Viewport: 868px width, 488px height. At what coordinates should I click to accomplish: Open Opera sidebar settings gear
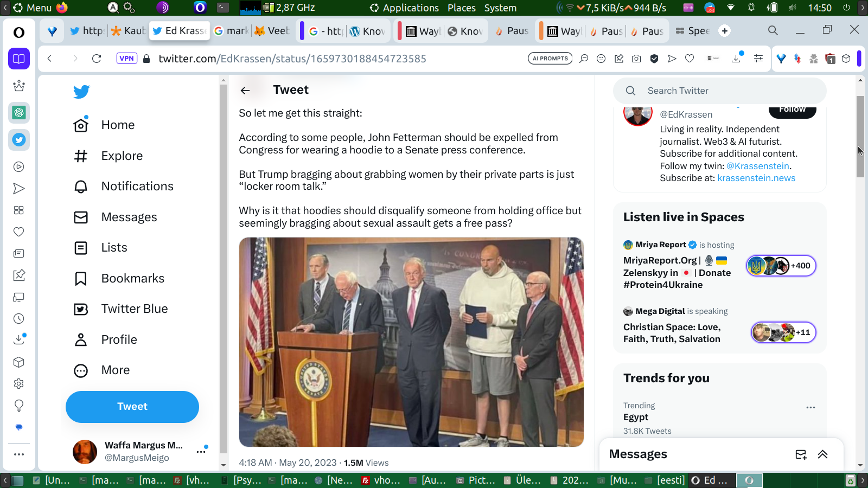(19, 384)
